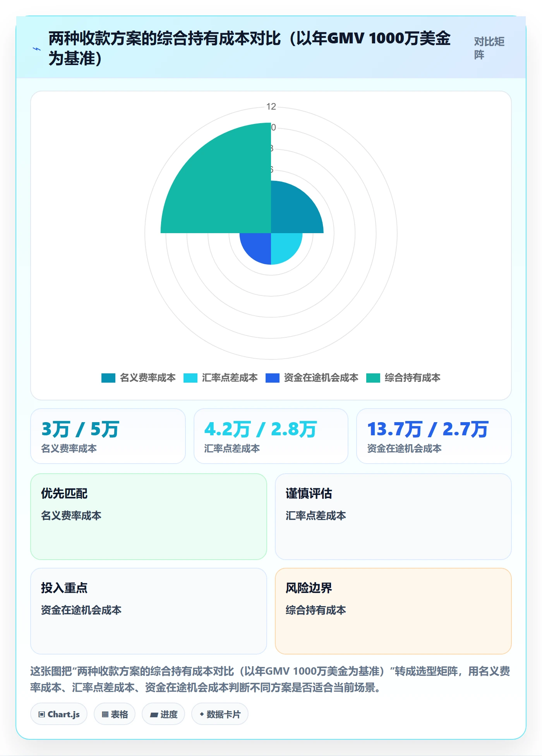Click the 4.2万 / 2.8万 value
The width and height of the screenshot is (542, 756).
point(261,430)
